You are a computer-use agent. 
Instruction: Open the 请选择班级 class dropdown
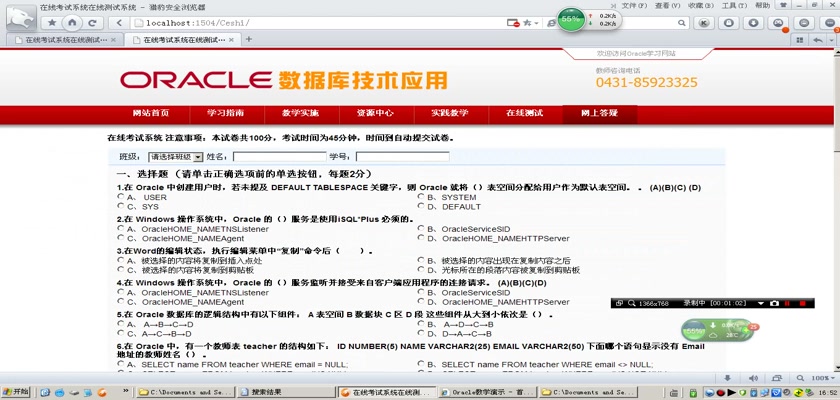click(x=176, y=157)
